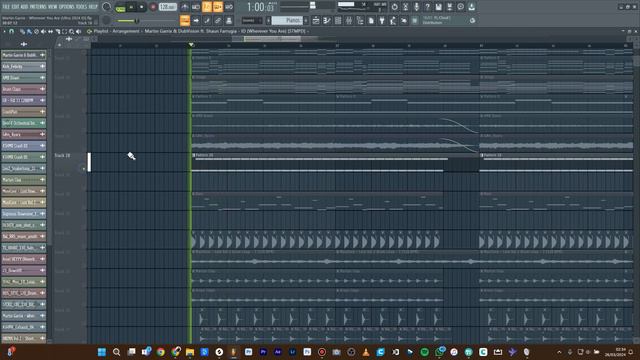The width and height of the screenshot is (640, 360).
Task: Click the arrow left of the pattern selector
Action: coord(269,20)
